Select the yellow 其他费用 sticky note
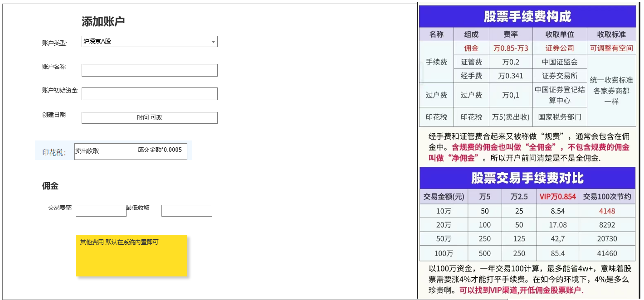 [x=131, y=256]
